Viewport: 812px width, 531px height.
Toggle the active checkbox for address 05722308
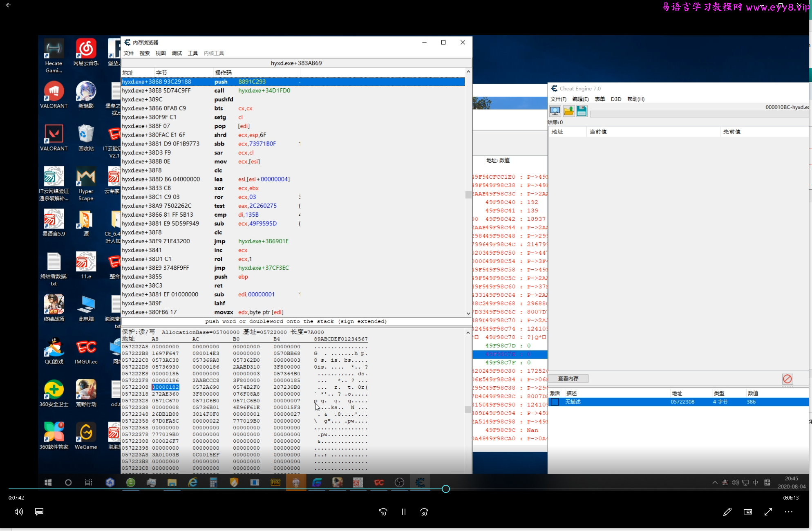point(555,402)
